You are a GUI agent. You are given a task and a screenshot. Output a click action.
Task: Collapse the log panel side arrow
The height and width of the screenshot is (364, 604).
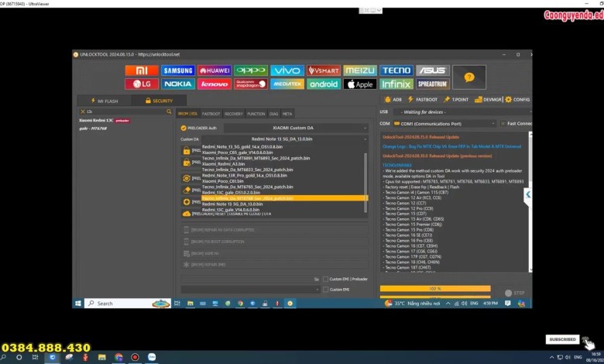click(528, 194)
